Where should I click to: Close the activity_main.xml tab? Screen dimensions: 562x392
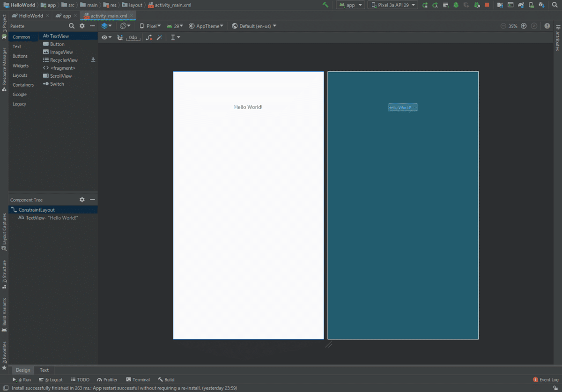pos(132,15)
